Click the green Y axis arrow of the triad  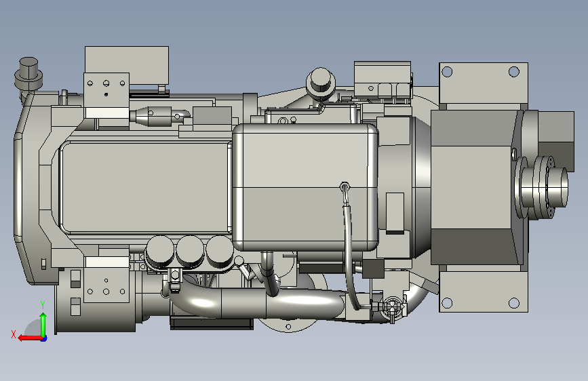point(43,324)
